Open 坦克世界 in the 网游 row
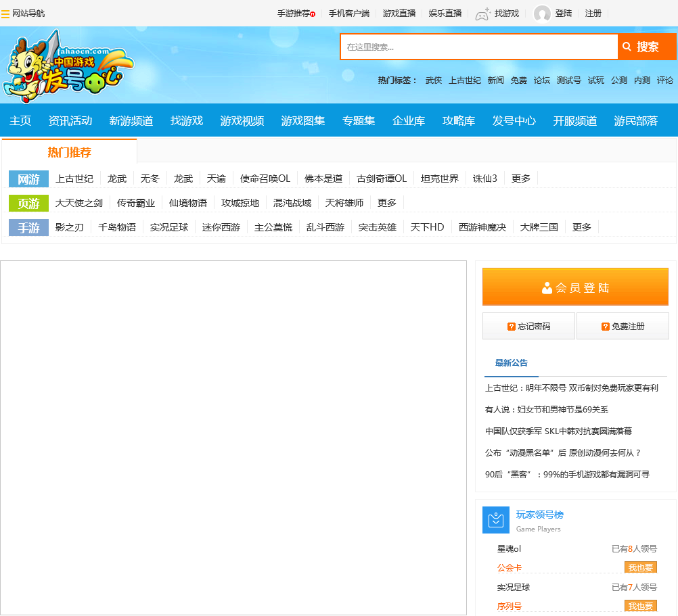Viewport: 678px width, 616px height. point(439,179)
